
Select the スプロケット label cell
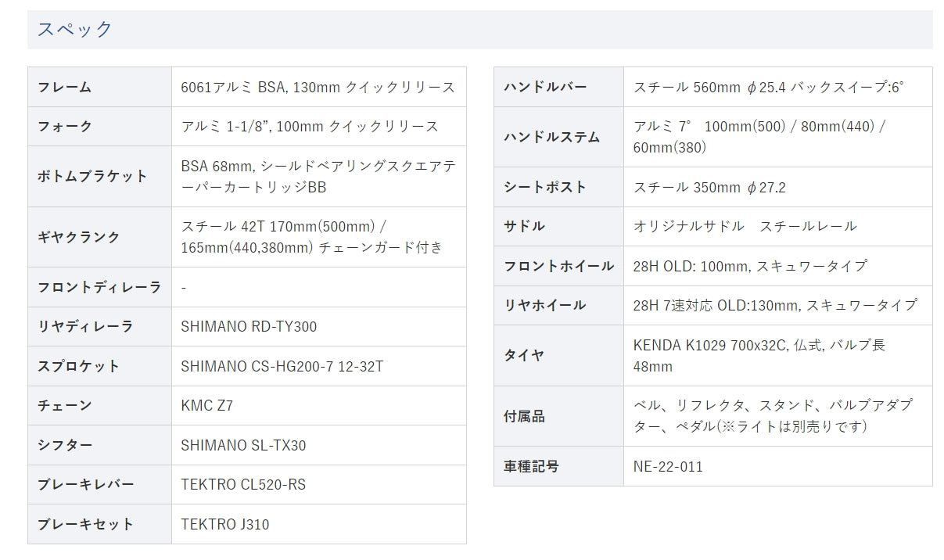(x=99, y=366)
